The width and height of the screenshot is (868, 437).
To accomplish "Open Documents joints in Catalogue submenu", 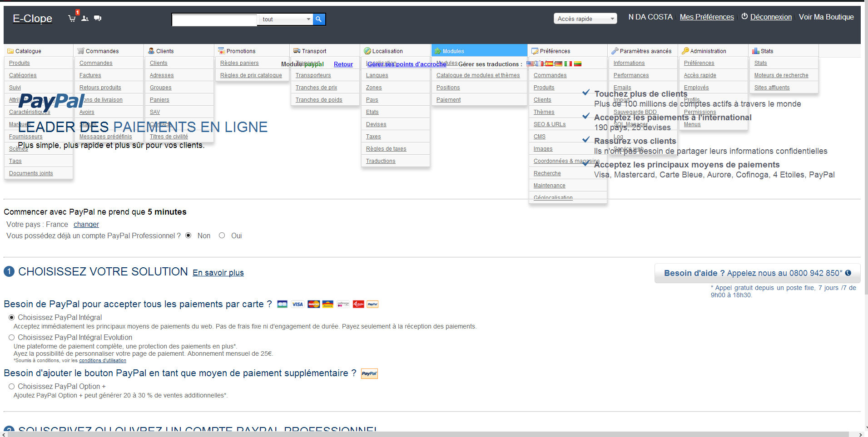I will (31, 173).
